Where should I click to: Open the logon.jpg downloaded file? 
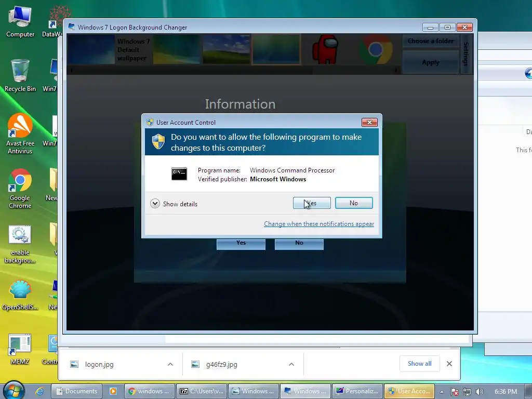tap(99, 364)
